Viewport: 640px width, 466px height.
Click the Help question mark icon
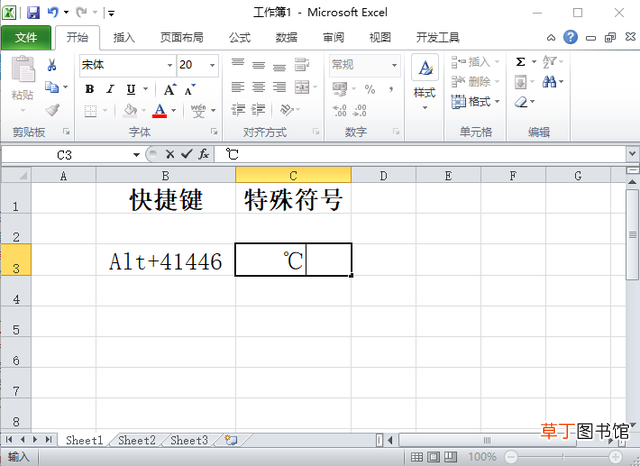[x=570, y=38]
